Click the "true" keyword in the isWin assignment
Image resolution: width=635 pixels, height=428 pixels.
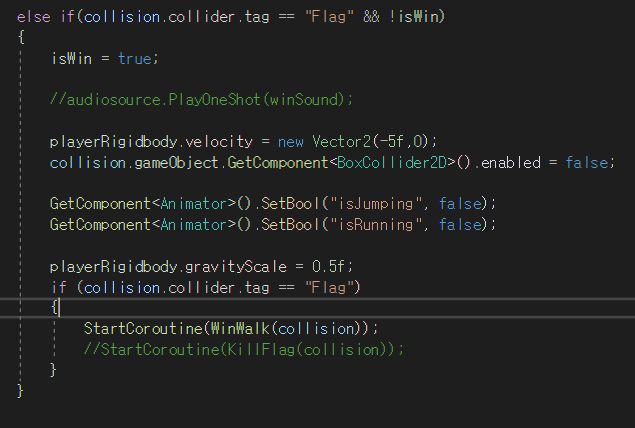(135, 59)
